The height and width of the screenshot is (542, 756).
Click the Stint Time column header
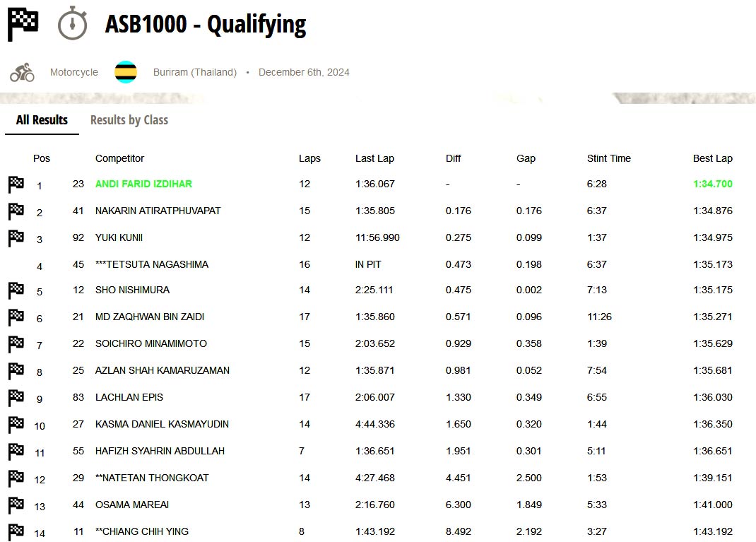[x=608, y=158]
